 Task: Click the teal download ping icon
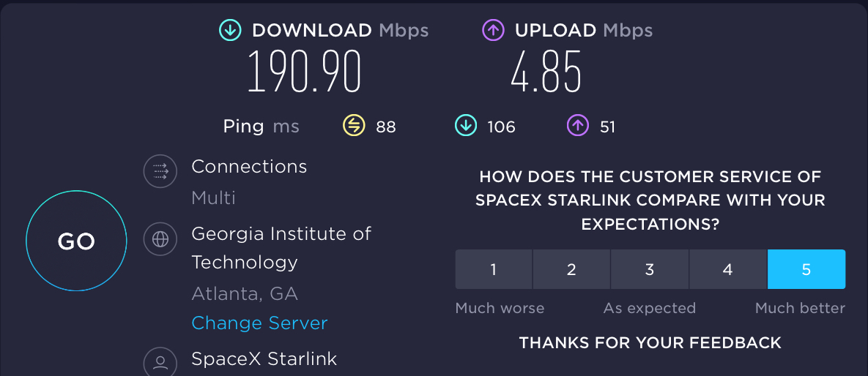[466, 126]
